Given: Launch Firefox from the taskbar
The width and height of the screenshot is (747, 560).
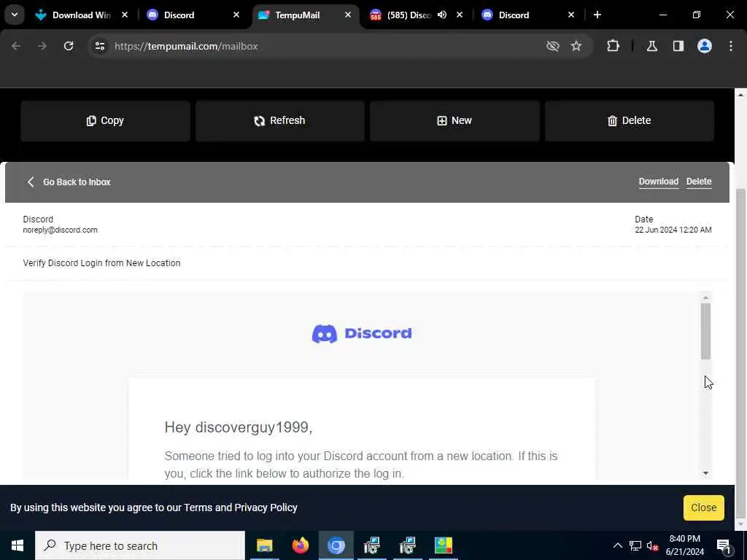Looking at the screenshot, I should pos(300,545).
